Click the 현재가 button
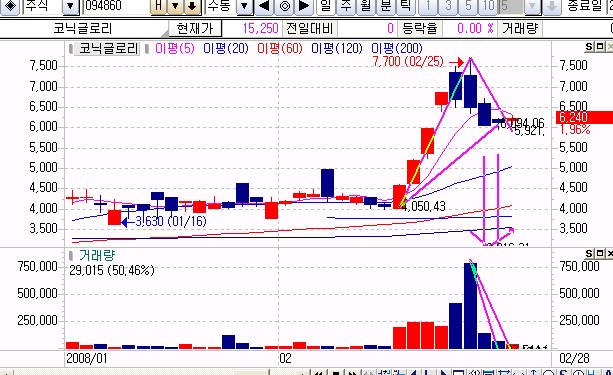613x375 pixels. (x=195, y=29)
